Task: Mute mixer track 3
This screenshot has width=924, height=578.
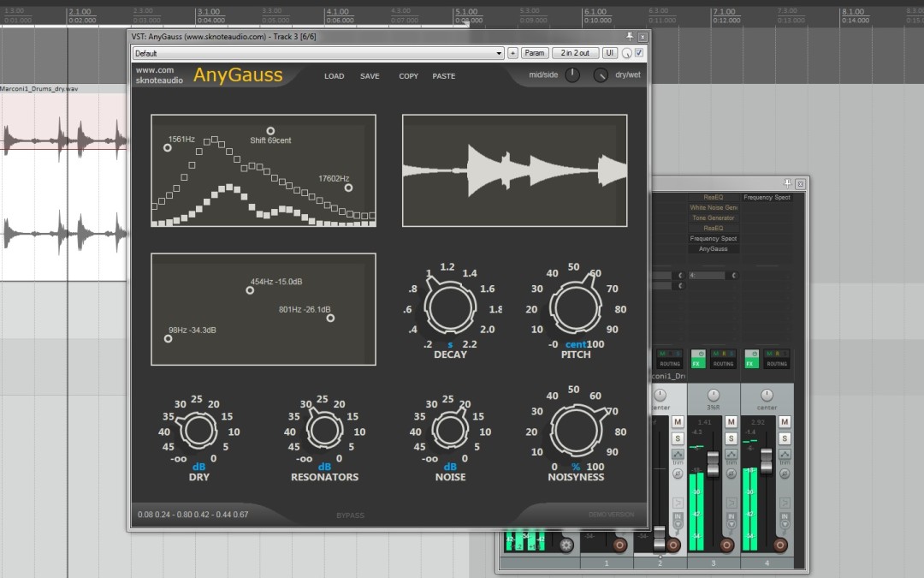Action: (x=731, y=421)
